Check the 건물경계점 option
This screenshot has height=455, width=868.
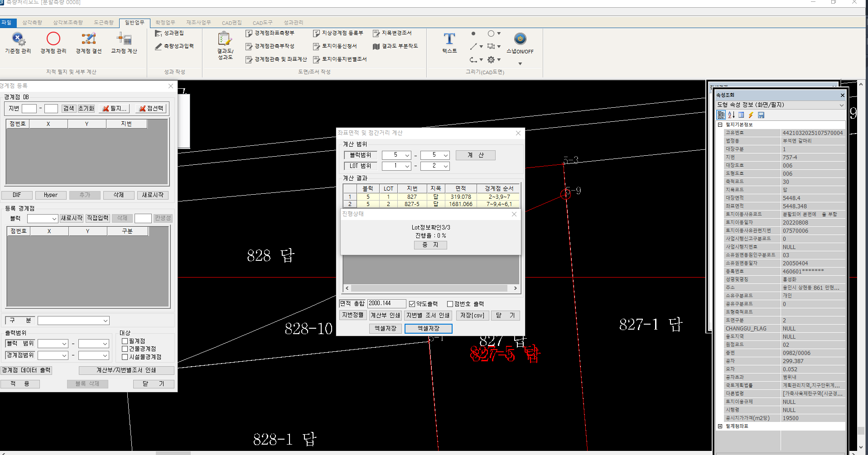point(125,349)
